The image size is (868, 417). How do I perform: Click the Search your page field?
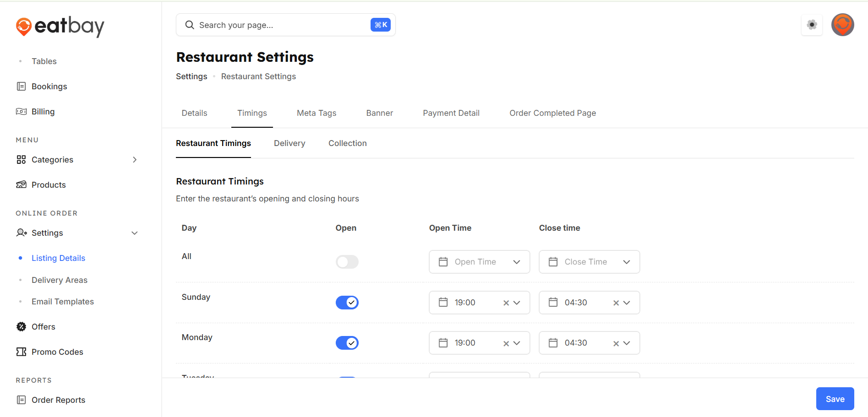[x=279, y=25]
